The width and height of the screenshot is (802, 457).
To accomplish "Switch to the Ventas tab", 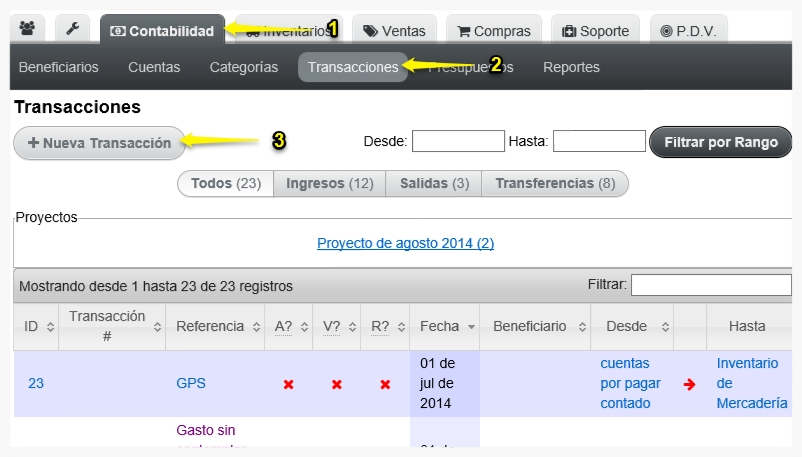I will tap(394, 31).
